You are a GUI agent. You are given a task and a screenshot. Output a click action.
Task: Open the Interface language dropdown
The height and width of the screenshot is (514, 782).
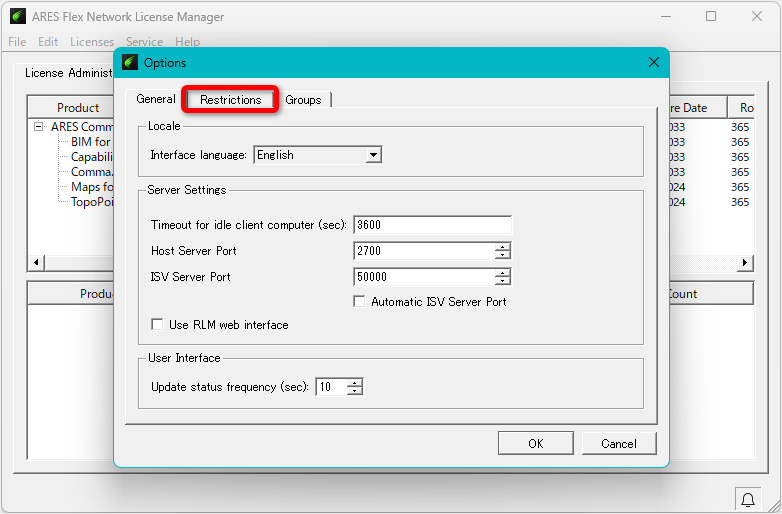click(373, 155)
